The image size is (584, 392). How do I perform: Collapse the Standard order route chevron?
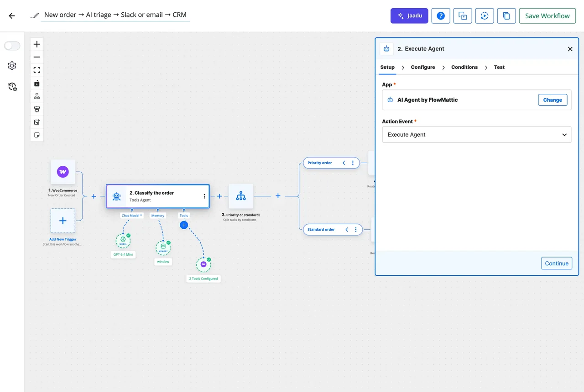347,230
